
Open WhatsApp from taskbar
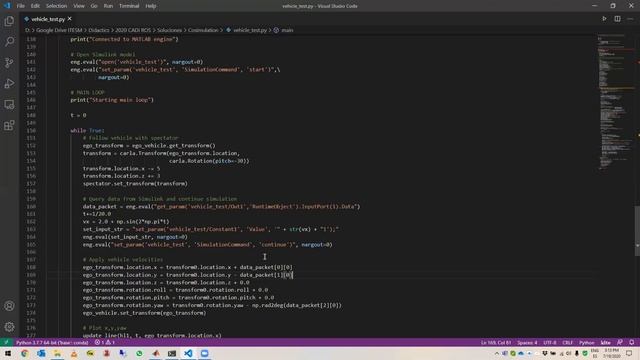tap(139, 353)
